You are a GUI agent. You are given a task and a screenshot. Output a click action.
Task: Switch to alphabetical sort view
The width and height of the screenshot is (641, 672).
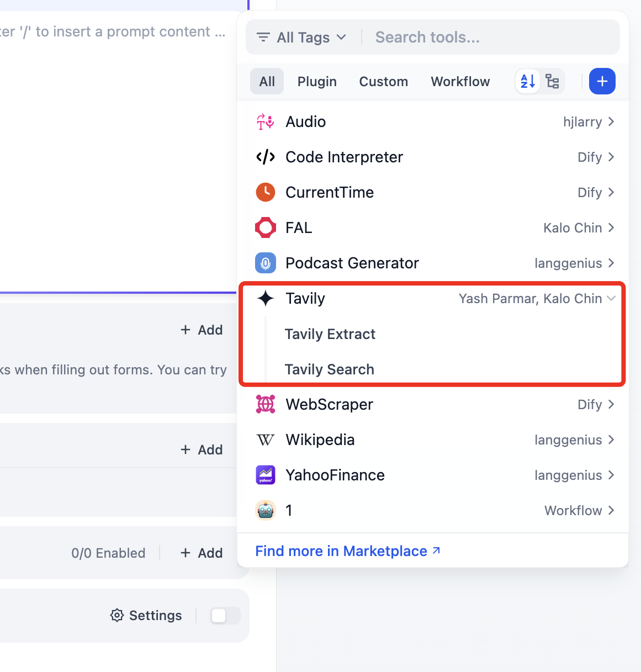[528, 82]
